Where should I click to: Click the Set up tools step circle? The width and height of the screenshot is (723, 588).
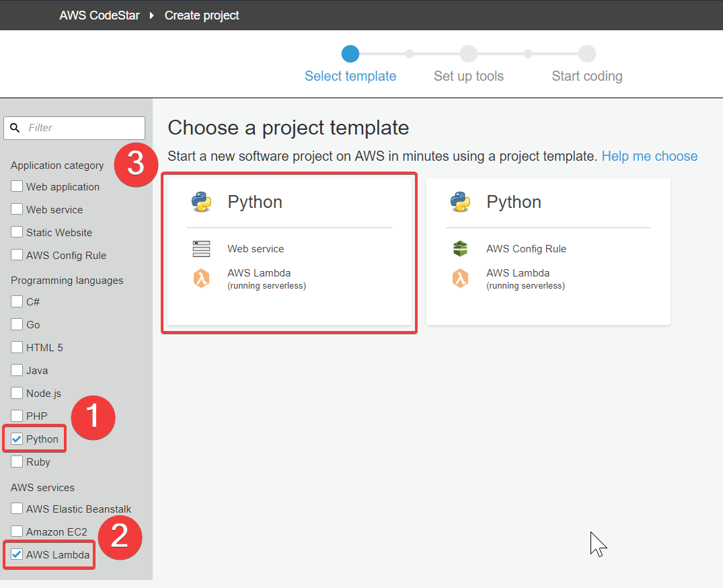click(x=469, y=54)
